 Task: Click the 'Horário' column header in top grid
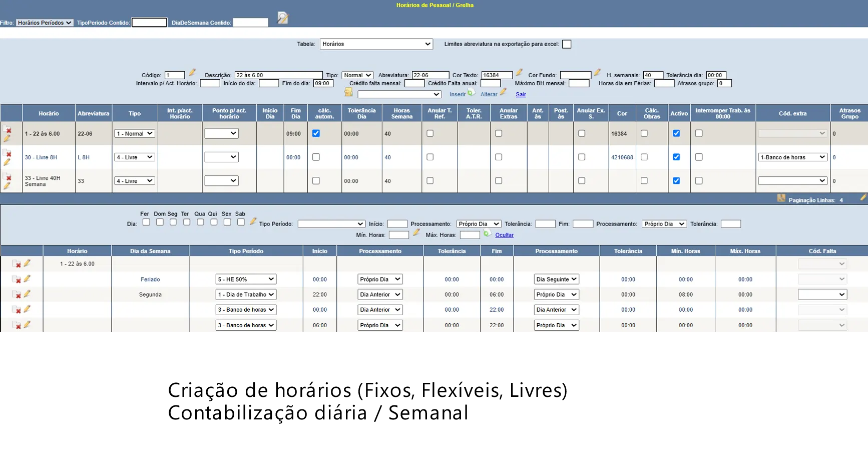(x=49, y=113)
